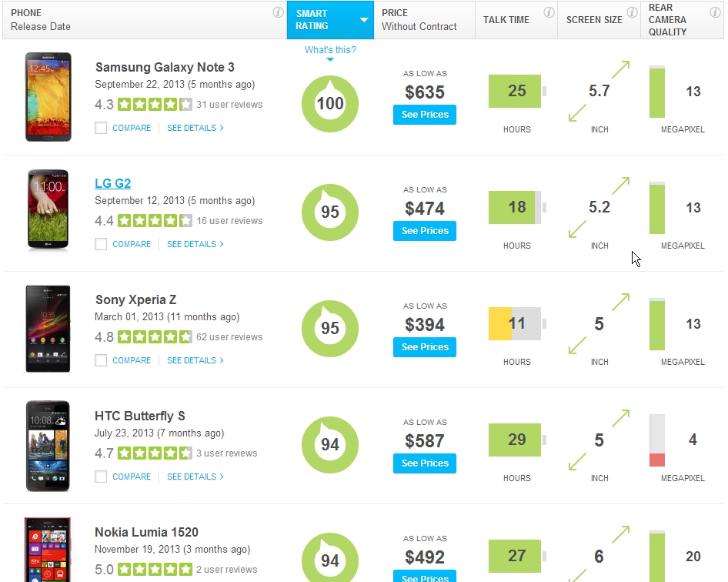Click info icon in Phone column header
The height and width of the screenshot is (582, 728).
pyautogui.click(x=278, y=12)
